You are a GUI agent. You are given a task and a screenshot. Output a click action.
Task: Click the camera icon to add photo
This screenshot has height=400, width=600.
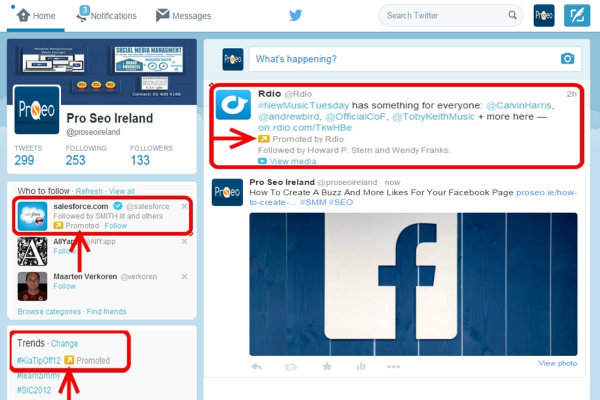pyautogui.click(x=567, y=59)
